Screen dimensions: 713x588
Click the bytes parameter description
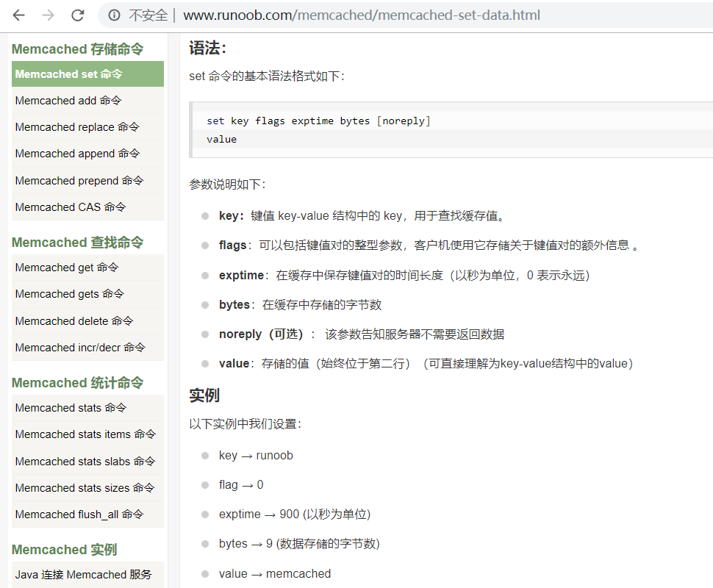(300, 305)
